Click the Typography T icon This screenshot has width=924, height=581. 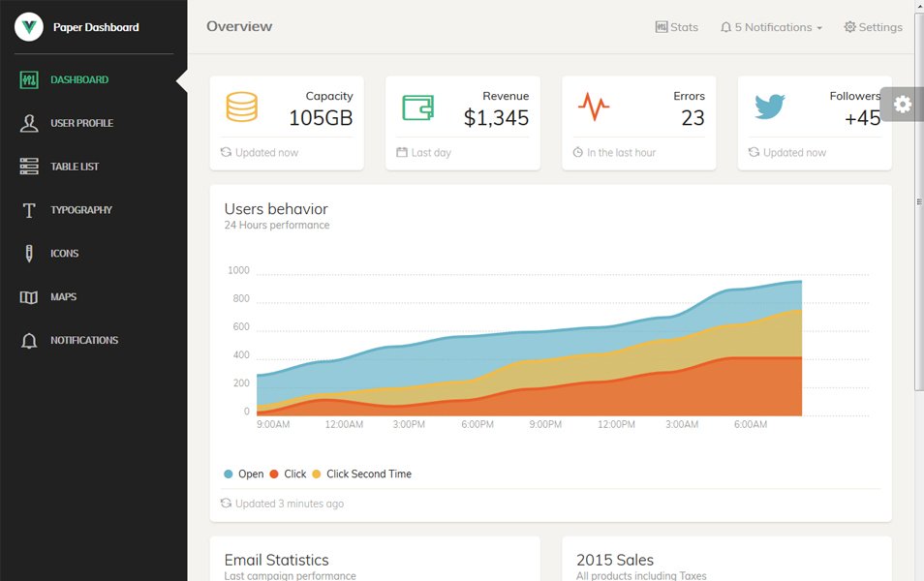point(29,210)
